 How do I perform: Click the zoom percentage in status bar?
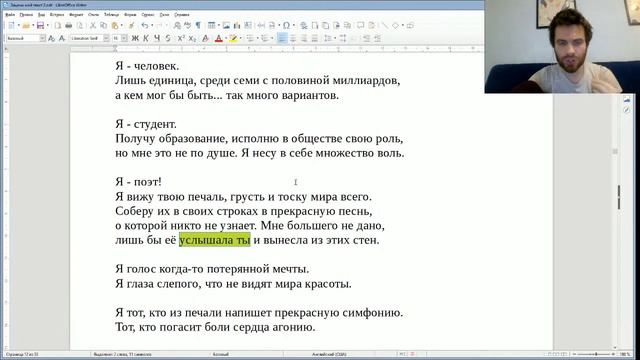[x=626, y=354]
